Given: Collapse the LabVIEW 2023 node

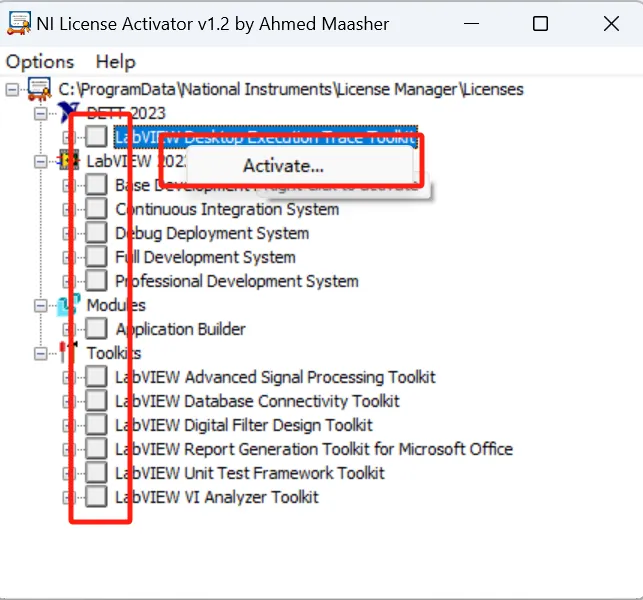Looking at the screenshot, I should pos(41,161).
